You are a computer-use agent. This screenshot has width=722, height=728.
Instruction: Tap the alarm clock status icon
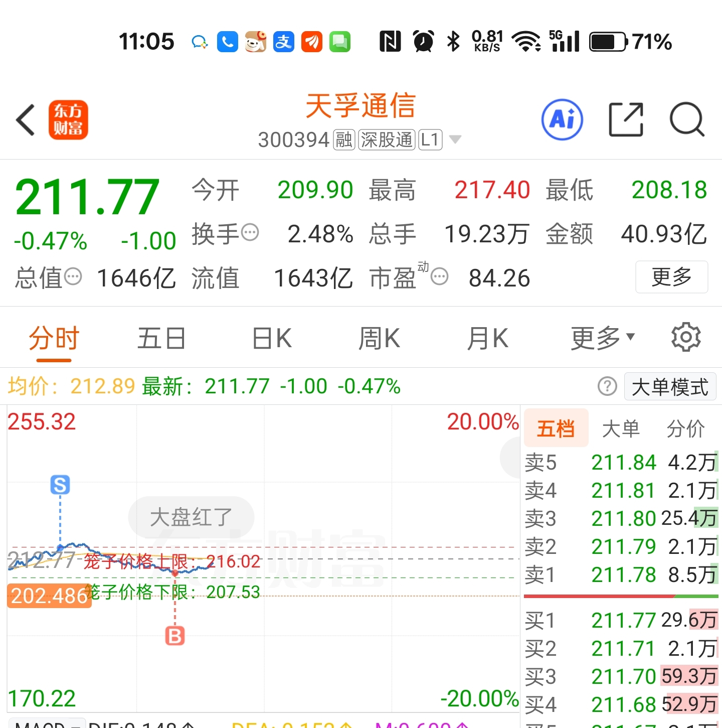423,42
